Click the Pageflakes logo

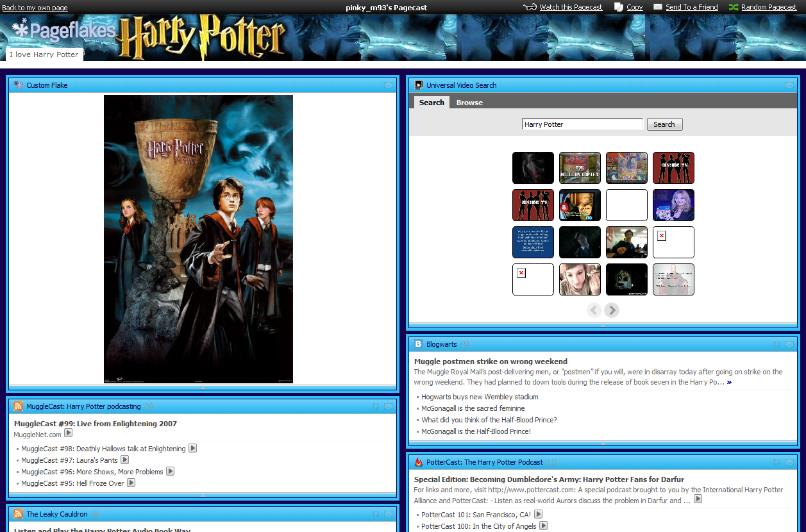point(64,30)
